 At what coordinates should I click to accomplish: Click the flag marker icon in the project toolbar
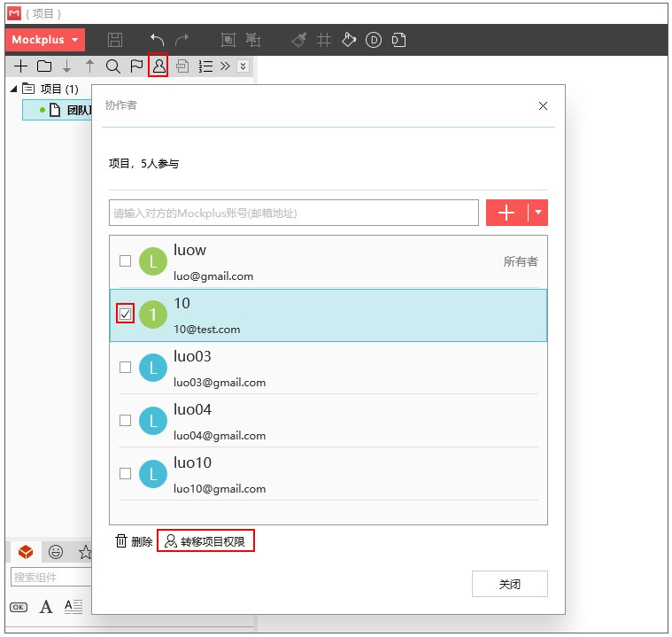(x=135, y=66)
